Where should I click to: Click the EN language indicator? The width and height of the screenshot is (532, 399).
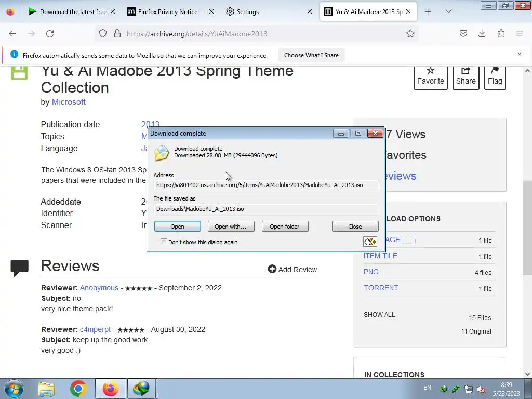coord(427,388)
